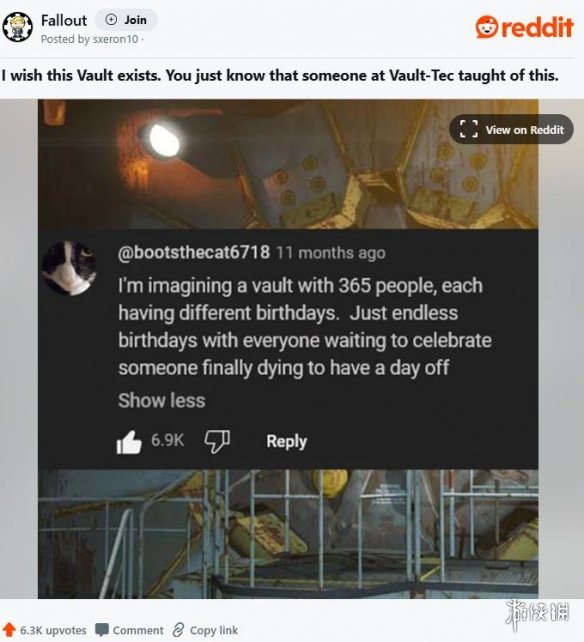This screenshot has height=642, width=584.
Task: Like the comment with the thumbs-up icon
Action: (129, 442)
